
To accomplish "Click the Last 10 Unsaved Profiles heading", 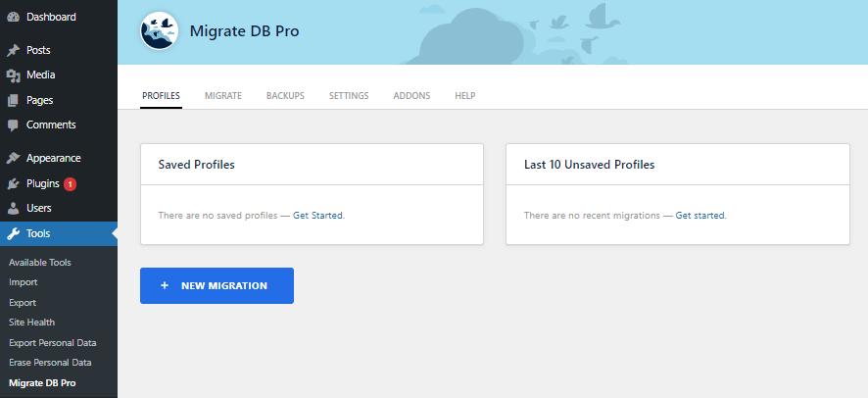I will (x=590, y=165).
